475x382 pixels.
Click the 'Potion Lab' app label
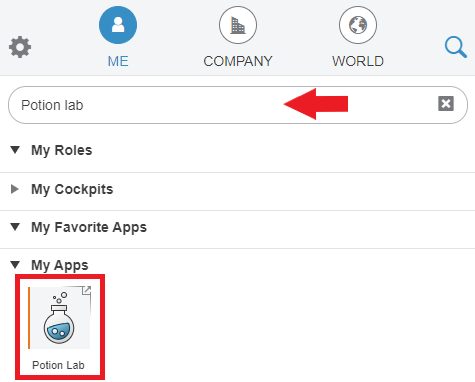(58, 365)
